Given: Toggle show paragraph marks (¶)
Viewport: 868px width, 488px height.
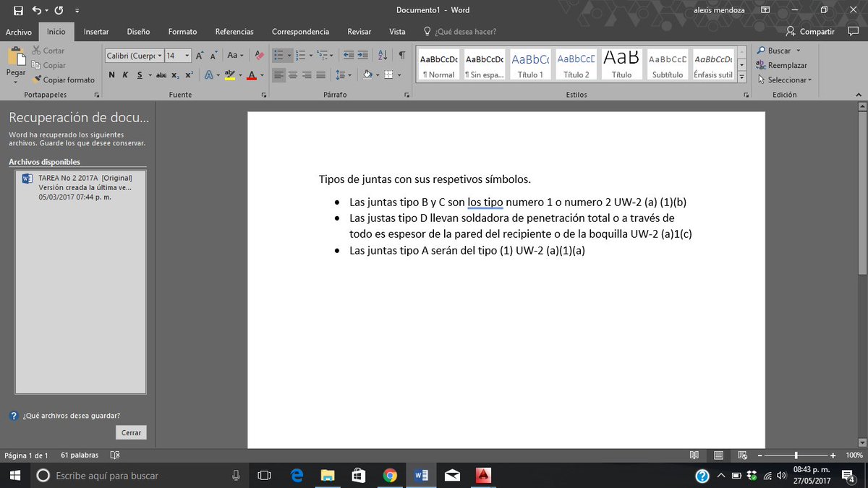Looking at the screenshot, I should [x=402, y=56].
